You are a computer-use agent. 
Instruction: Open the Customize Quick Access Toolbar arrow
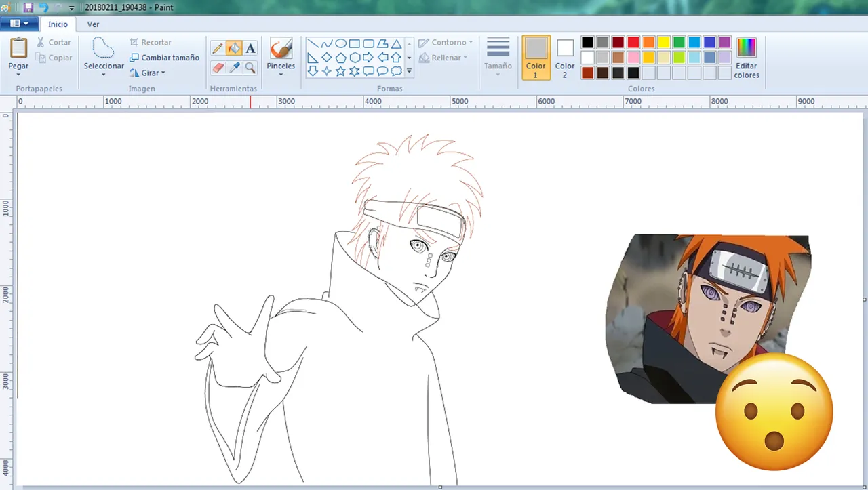tap(72, 8)
